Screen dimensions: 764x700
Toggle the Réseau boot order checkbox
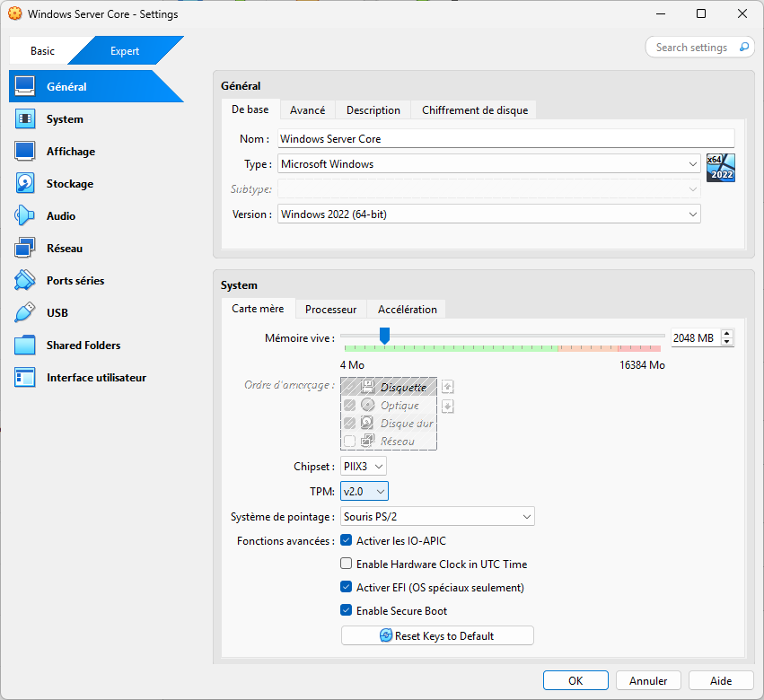[349, 441]
